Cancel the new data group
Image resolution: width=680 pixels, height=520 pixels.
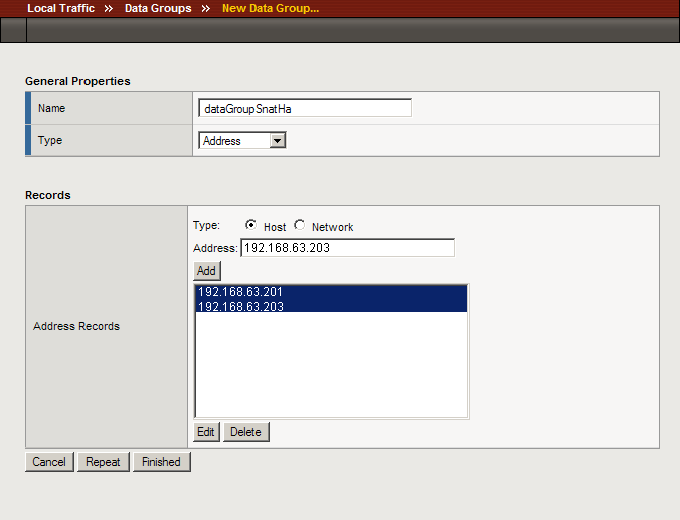[x=49, y=462]
